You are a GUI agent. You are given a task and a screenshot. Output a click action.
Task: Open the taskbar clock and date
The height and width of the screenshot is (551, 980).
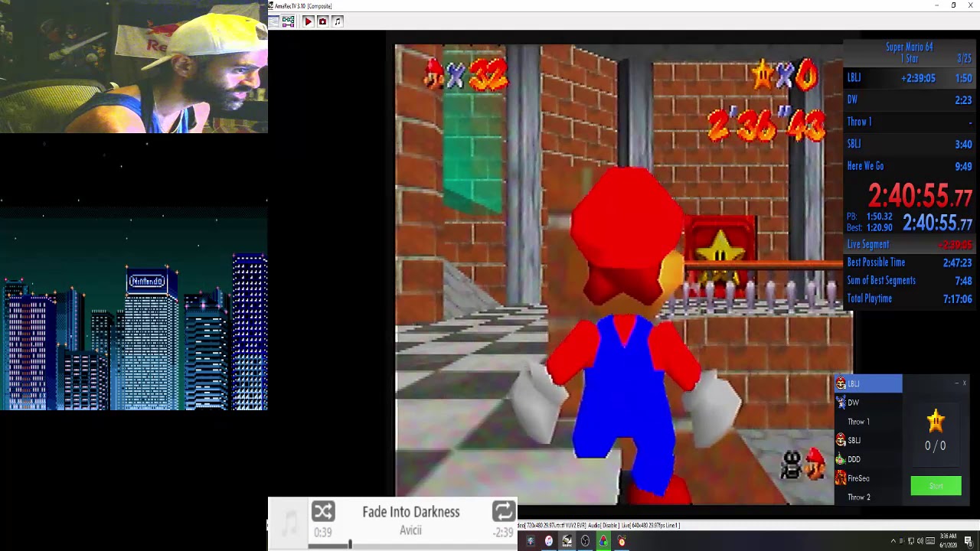pos(948,542)
